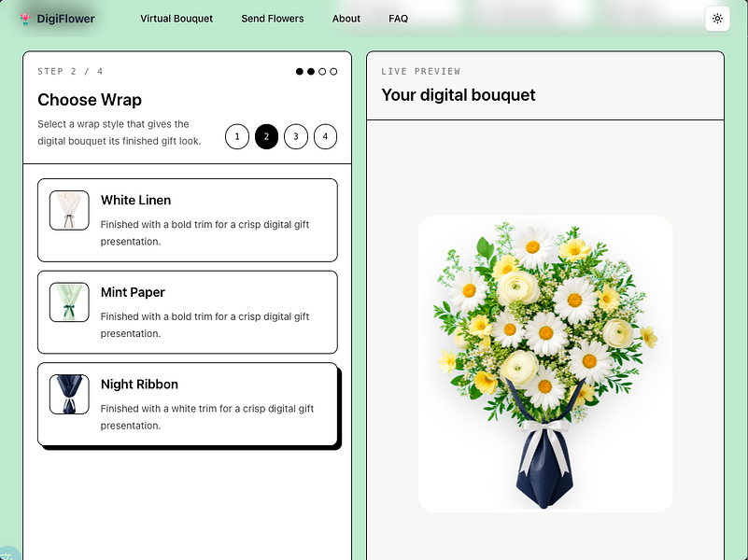The height and width of the screenshot is (560, 748).
Task: Click Night Ribbon's 'white trim' description text
Action: 207,417
